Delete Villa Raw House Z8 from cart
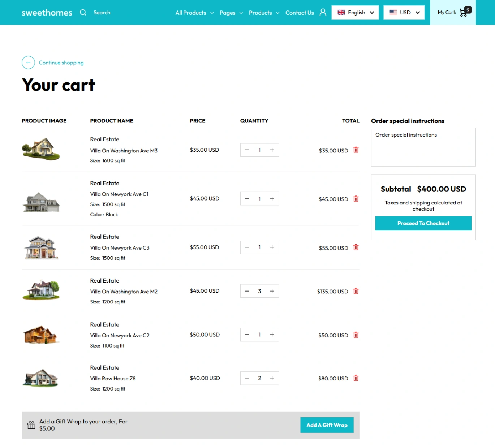The width and height of the screenshot is (495, 448). tap(356, 378)
